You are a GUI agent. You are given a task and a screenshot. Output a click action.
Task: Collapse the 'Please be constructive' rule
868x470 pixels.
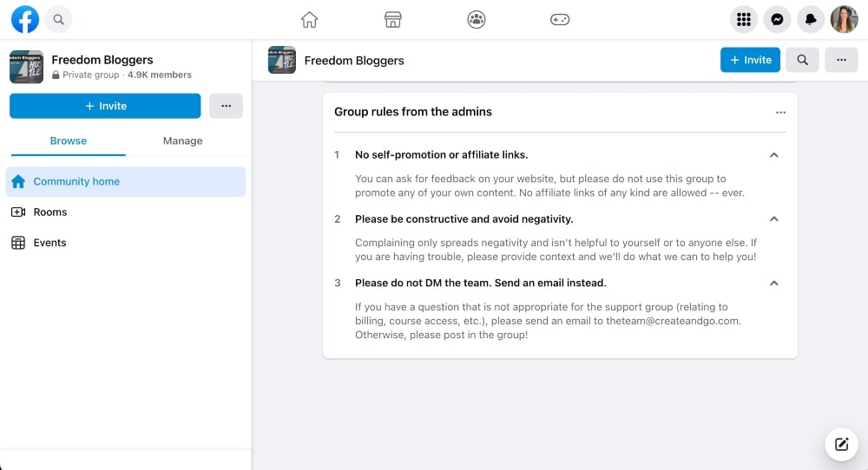pyautogui.click(x=774, y=219)
